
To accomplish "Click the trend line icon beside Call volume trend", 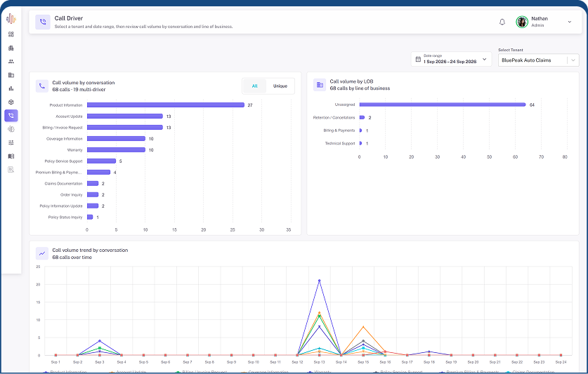I will coord(42,253).
